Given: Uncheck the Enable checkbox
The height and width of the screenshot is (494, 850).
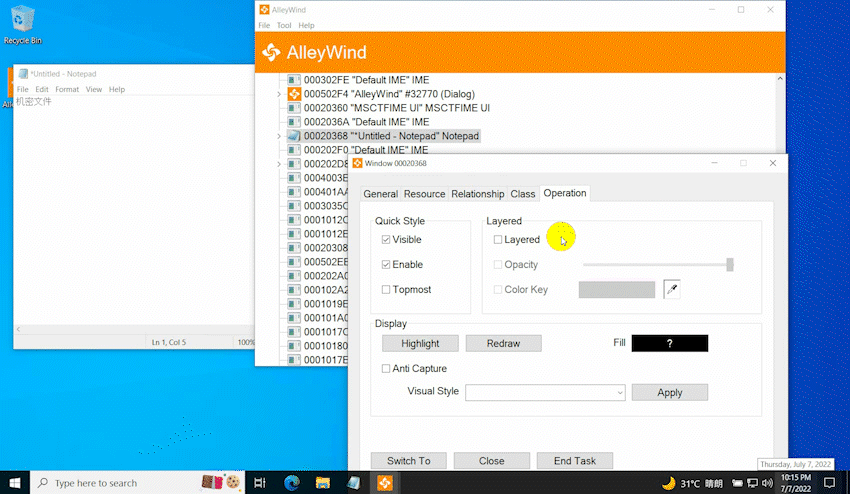Looking at the screenshot, I should click(386, 265).
